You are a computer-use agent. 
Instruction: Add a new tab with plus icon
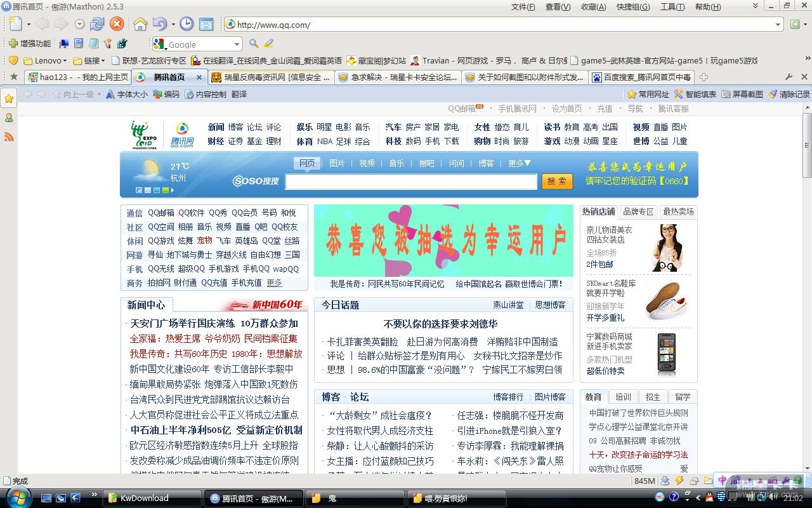(705, 77)
